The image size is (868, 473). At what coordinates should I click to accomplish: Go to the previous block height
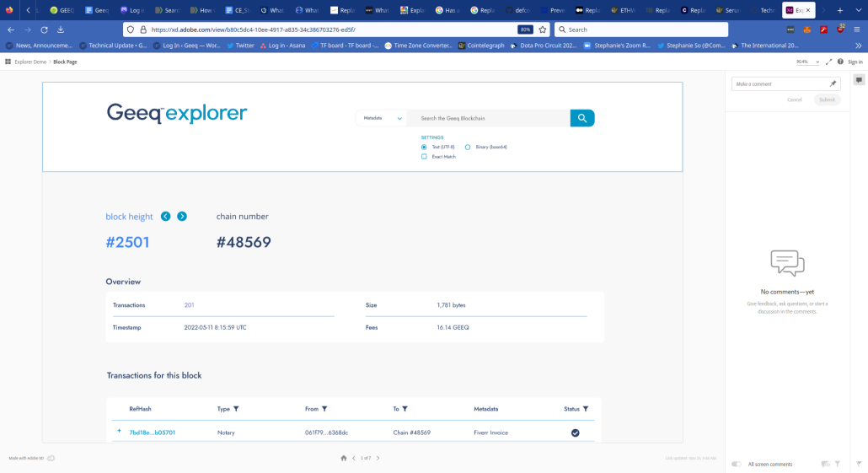point(165,217)
